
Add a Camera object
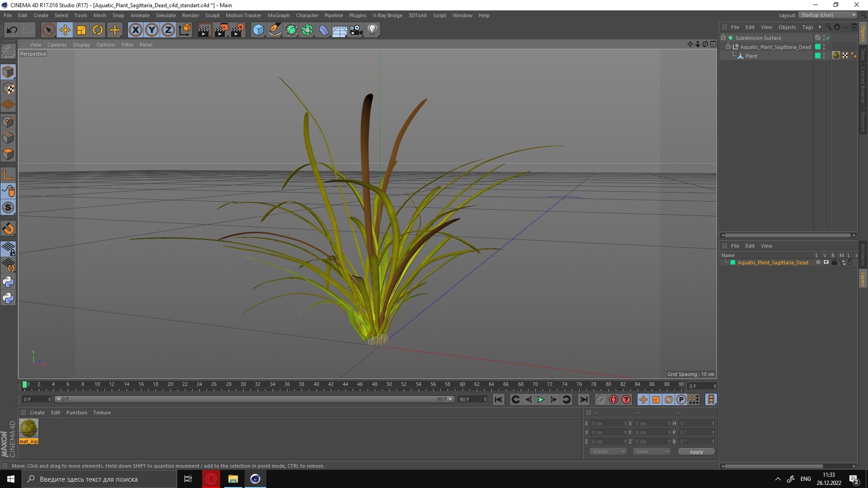tap(356, 30)
